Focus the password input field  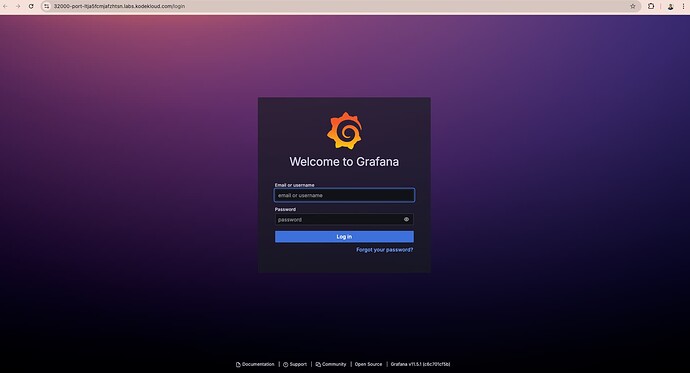coord(344,219)
